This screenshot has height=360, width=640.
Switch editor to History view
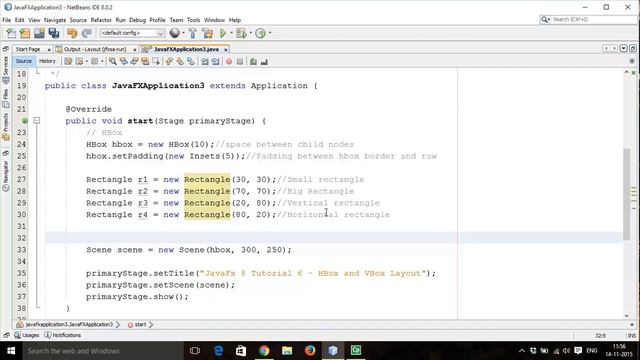click(47, 61)
